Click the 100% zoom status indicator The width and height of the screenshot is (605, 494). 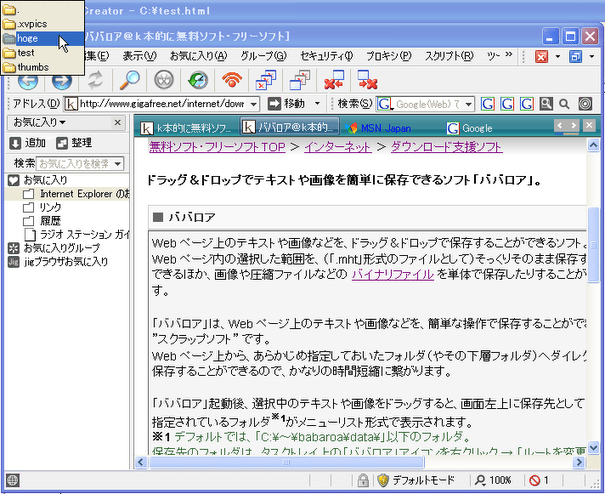pyautogui.click(x=493, y=480)
